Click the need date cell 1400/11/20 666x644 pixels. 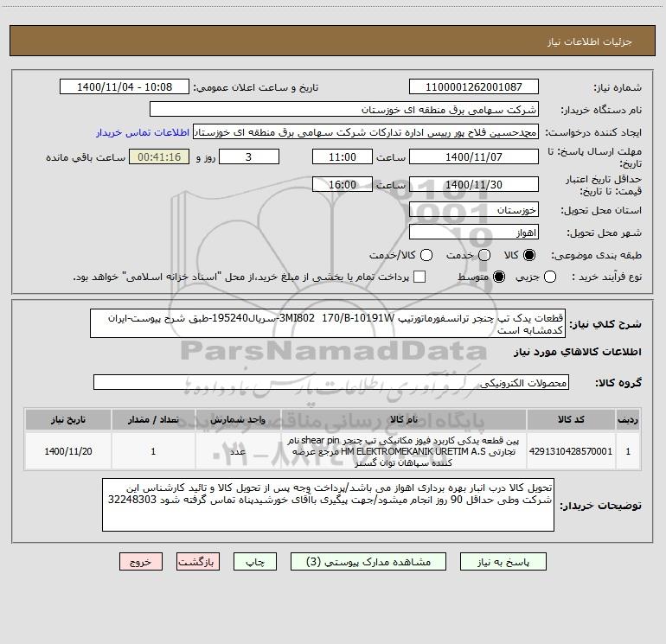tap(68, 451)
